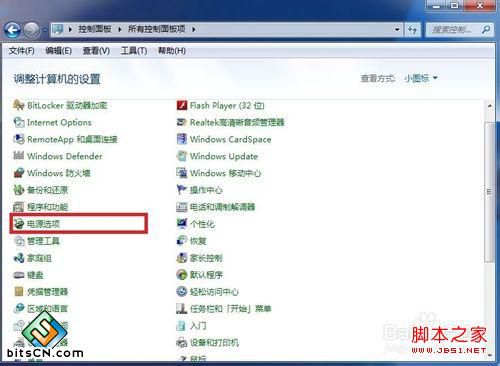Viewport: 500px width, 366px height.
Task: Open Windows CardSpace icon
Action: coord(182,139)
